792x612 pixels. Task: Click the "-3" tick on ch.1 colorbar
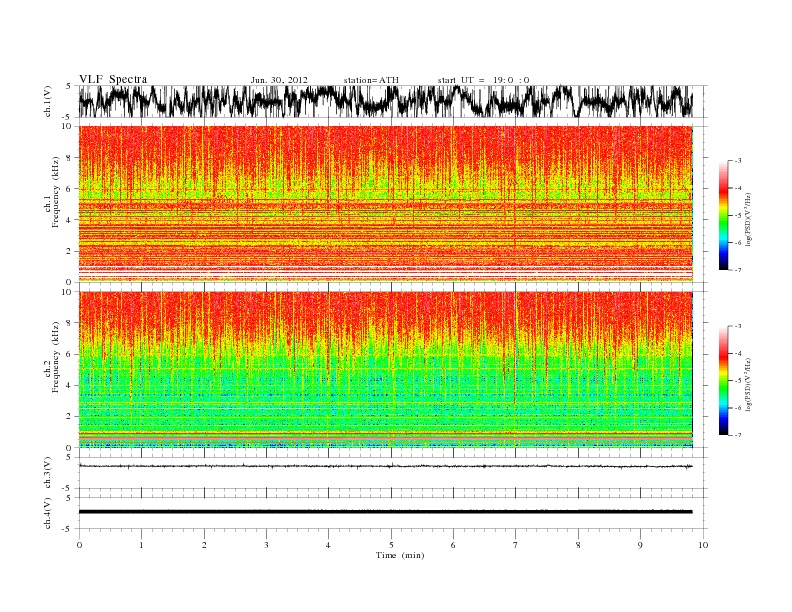(x=738, y=161)
